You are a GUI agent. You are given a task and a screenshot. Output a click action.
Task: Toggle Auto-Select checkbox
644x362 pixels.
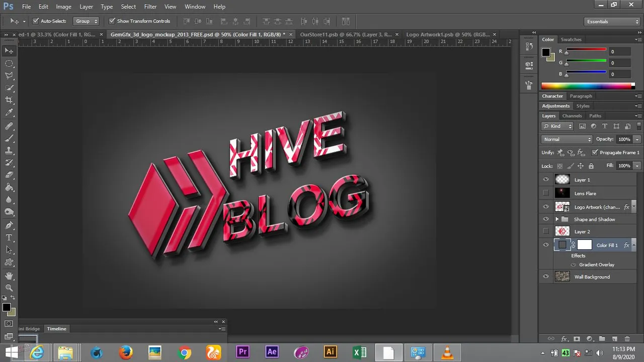coord(36,21)
